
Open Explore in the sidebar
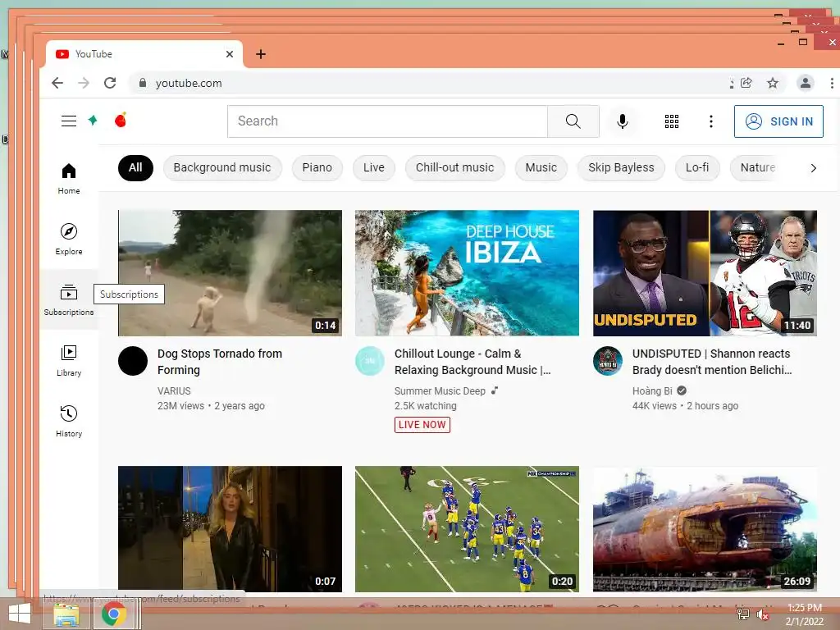pos(69,240)
